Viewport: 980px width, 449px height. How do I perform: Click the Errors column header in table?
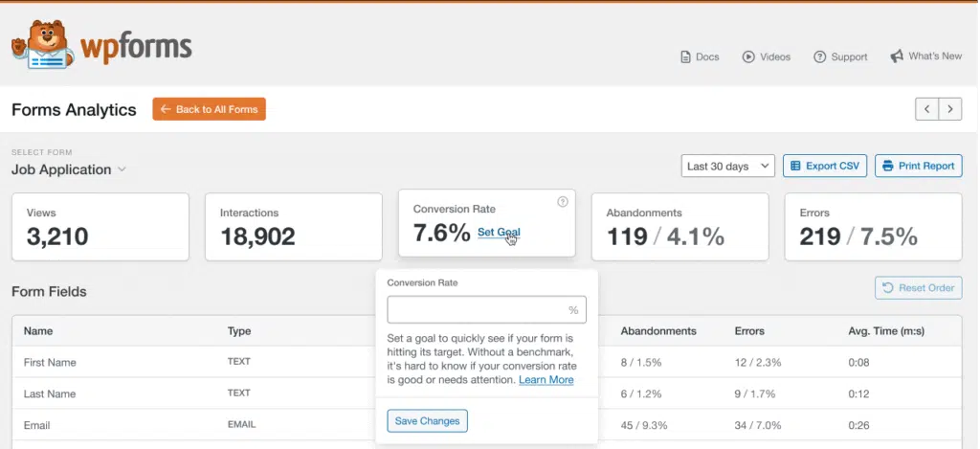point(749,331)
